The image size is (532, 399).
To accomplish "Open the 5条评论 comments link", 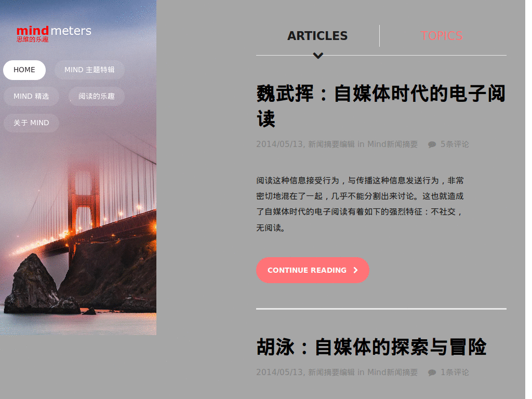I will tap(455, 144).
